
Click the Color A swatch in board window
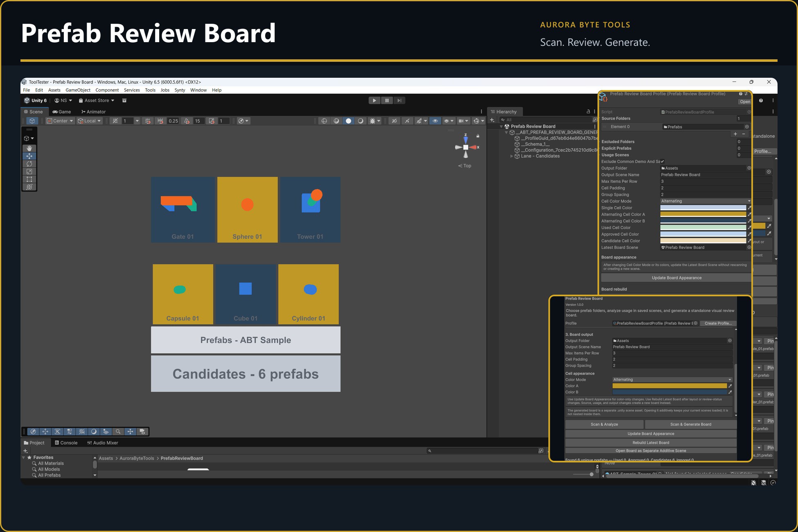670,386
